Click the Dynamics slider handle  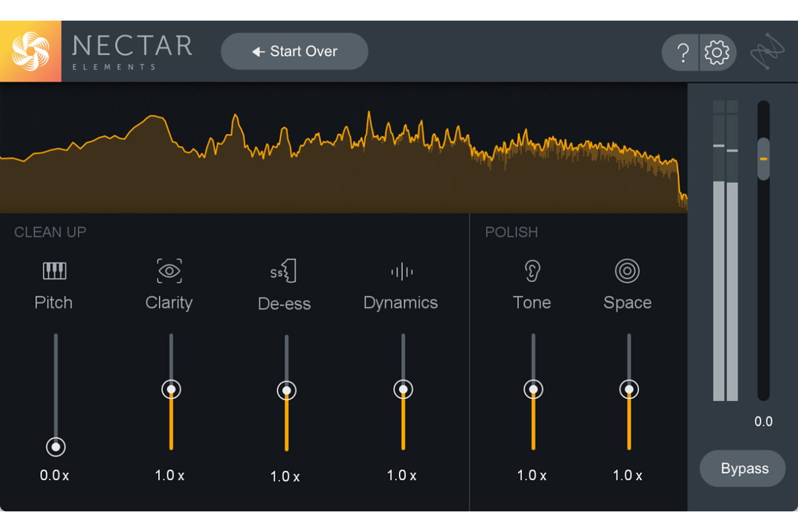403,390
